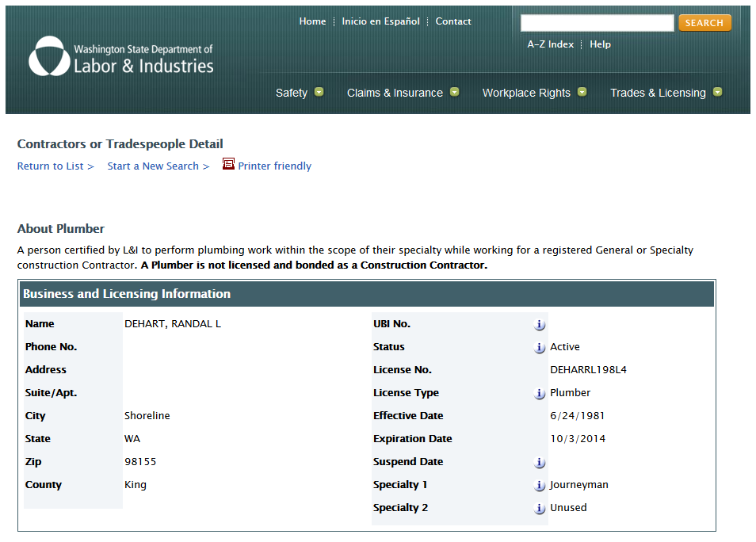Open the License Type info icon
Image resolution: width=756 pixels, height=542 pixels.
540,394
